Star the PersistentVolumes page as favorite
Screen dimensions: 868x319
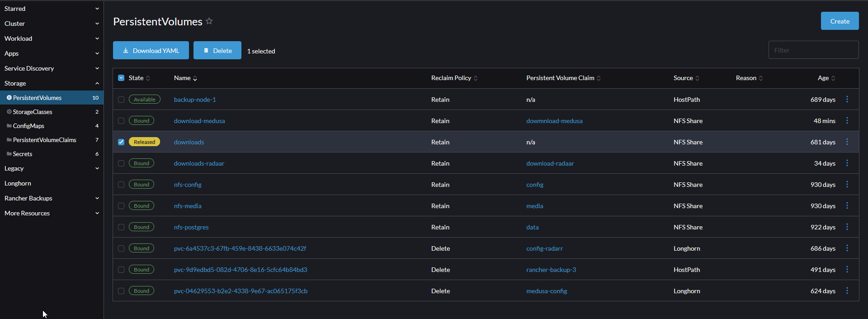(209, 21)
